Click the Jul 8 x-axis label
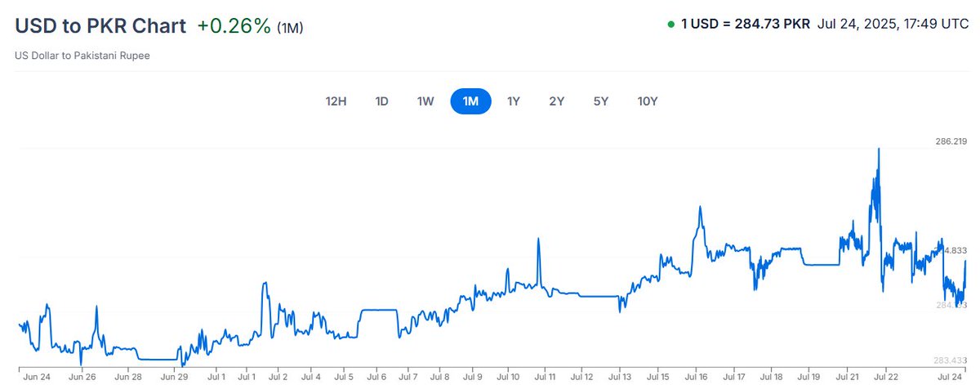This screenshot has height=385, width=980. pyautogui.click(x=440, y=378)
